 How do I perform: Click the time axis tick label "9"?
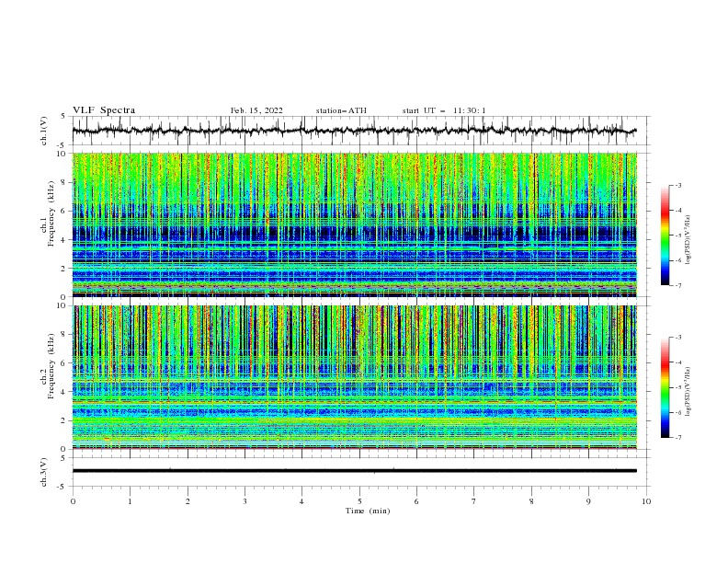pos(588,501)
